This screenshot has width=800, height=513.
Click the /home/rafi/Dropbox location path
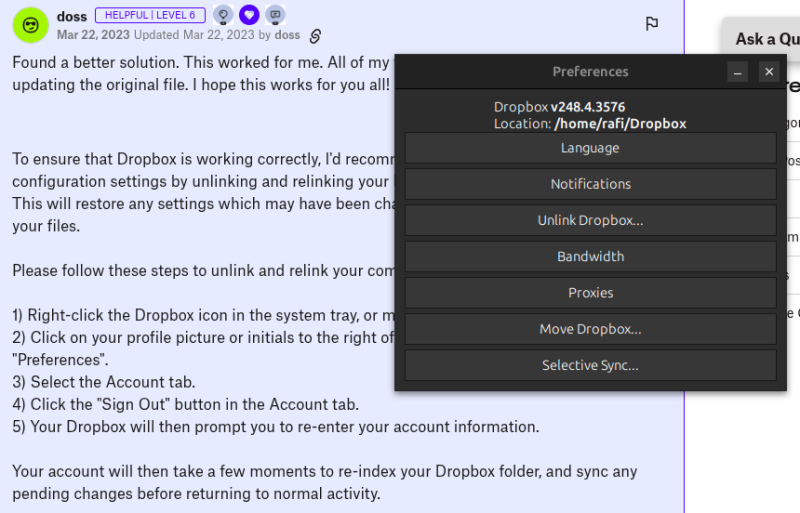(620, 124)
